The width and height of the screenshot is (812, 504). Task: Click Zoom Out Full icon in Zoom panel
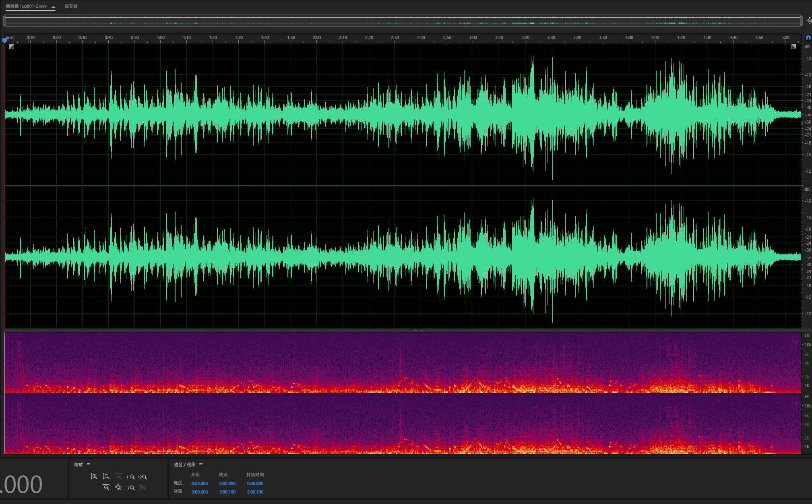118,487
